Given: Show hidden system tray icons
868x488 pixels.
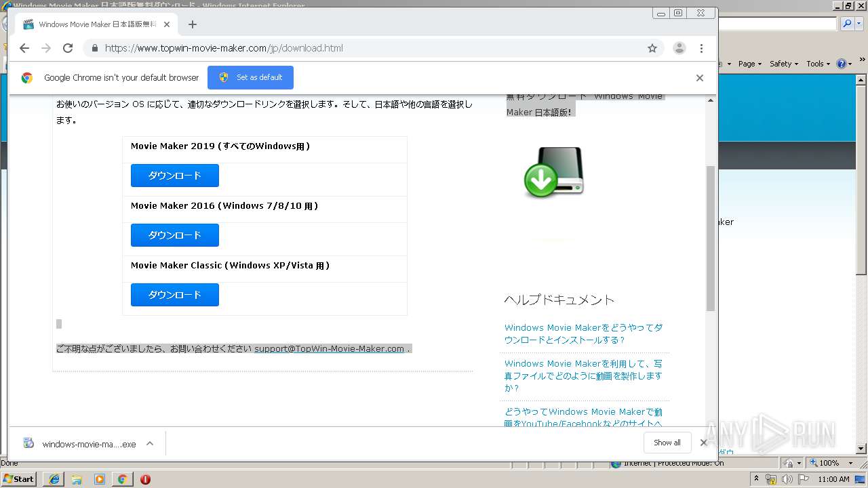Looking at the screenshot, I should [x=757, y=479].
